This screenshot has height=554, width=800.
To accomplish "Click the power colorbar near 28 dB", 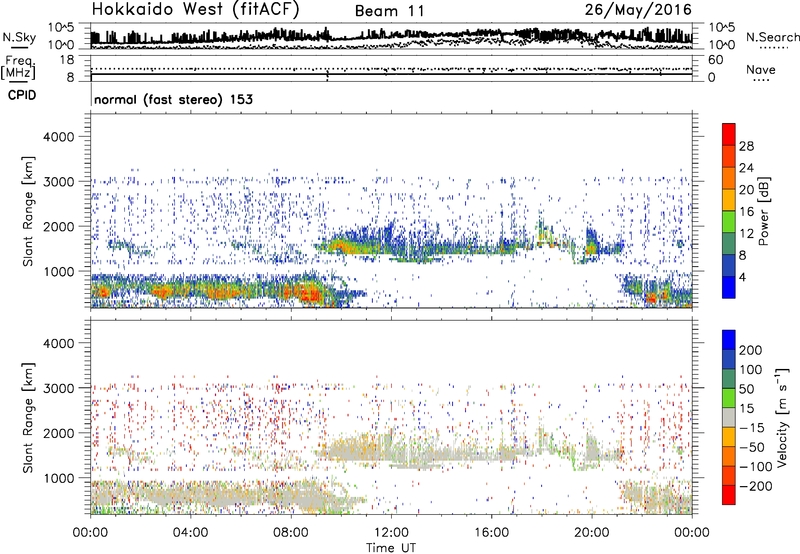I will pyautogui.click(x=729, y=146).
